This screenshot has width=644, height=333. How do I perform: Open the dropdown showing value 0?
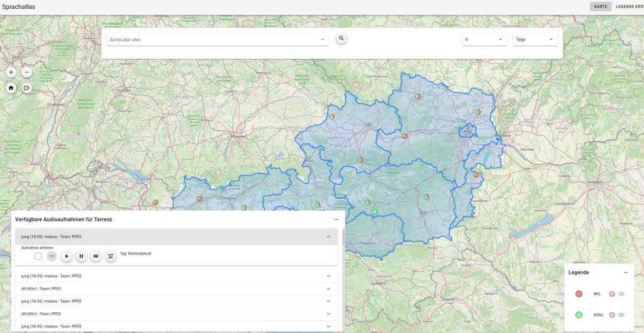[484, 40]
